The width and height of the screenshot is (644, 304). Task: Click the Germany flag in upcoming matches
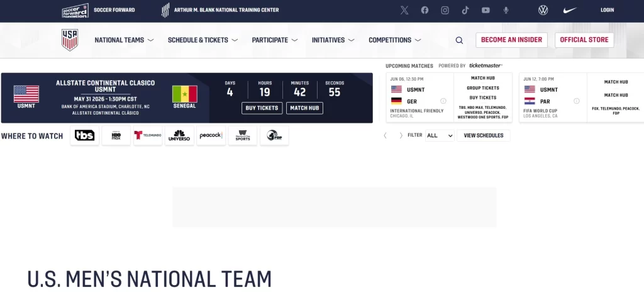click(x=396, y=101)
